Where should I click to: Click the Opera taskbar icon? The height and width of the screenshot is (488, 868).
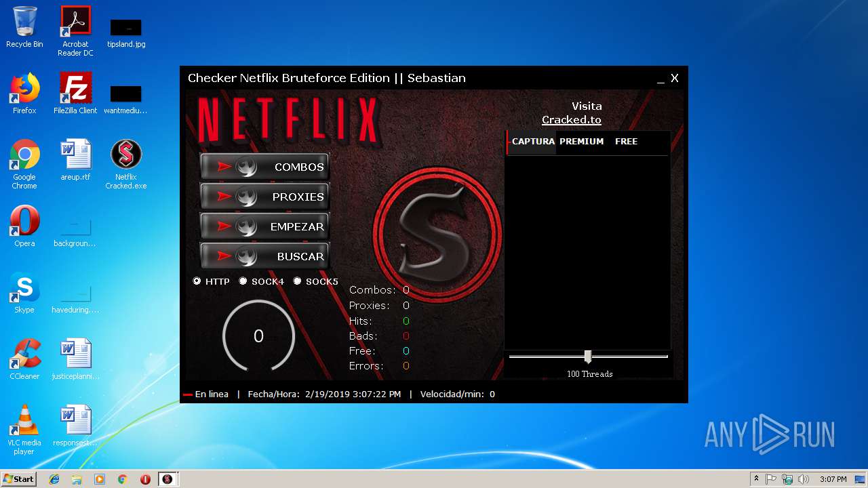[x=145, y=479]
